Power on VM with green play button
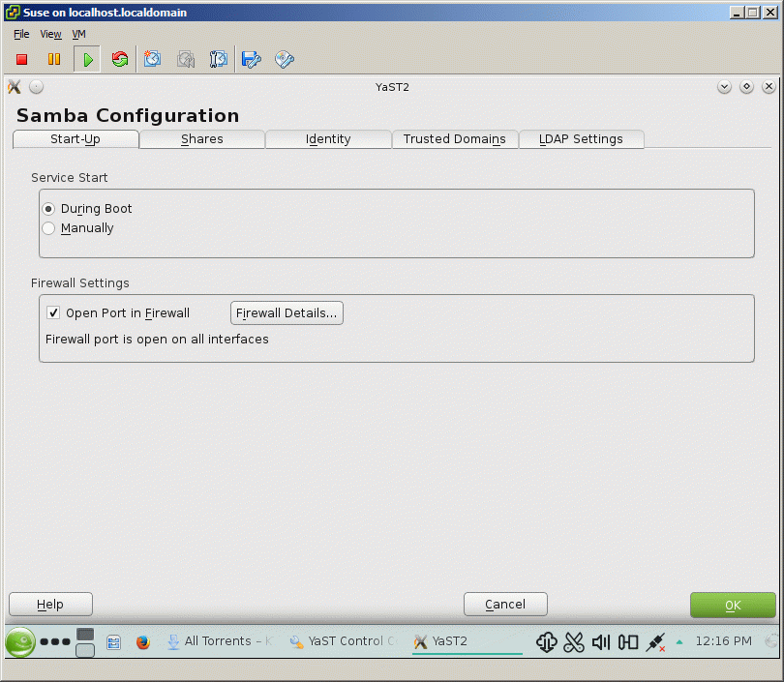 (x=87, y=59)
